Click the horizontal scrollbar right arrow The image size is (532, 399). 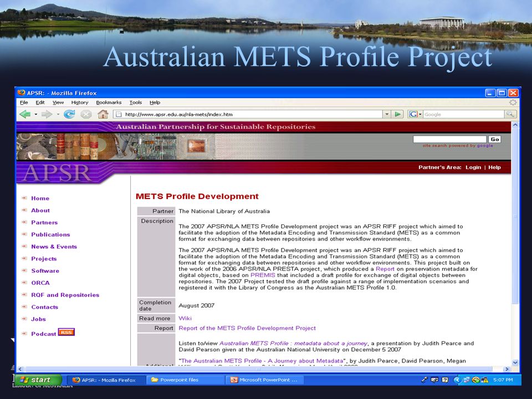coord(507,369)
